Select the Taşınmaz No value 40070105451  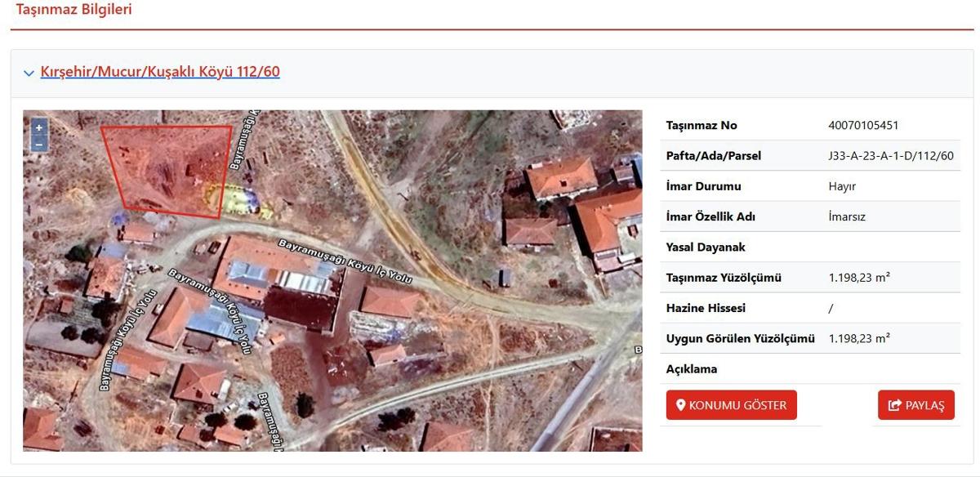coord(863,125)
